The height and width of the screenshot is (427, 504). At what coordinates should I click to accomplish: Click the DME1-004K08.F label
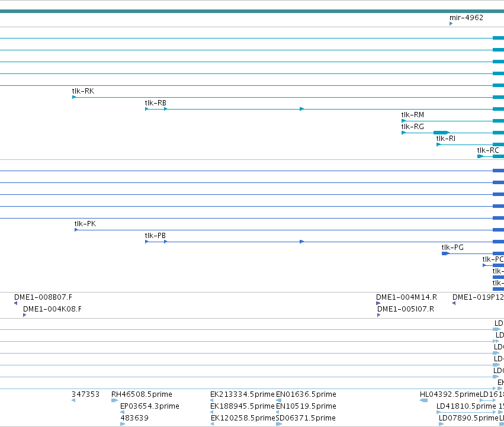[x=52, y=309]
